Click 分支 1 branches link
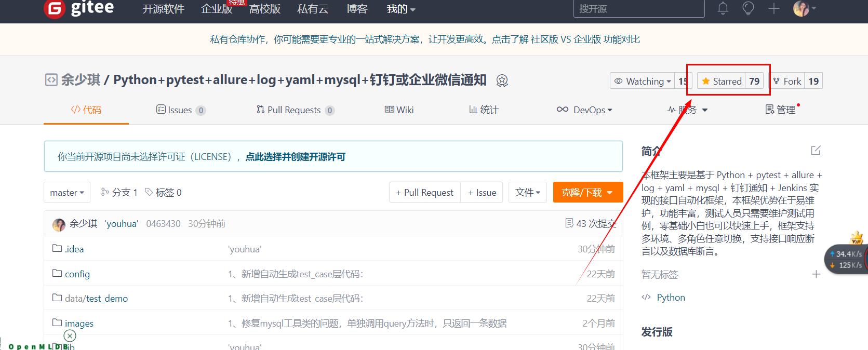868x350 pixels. (x=125, y=192)
